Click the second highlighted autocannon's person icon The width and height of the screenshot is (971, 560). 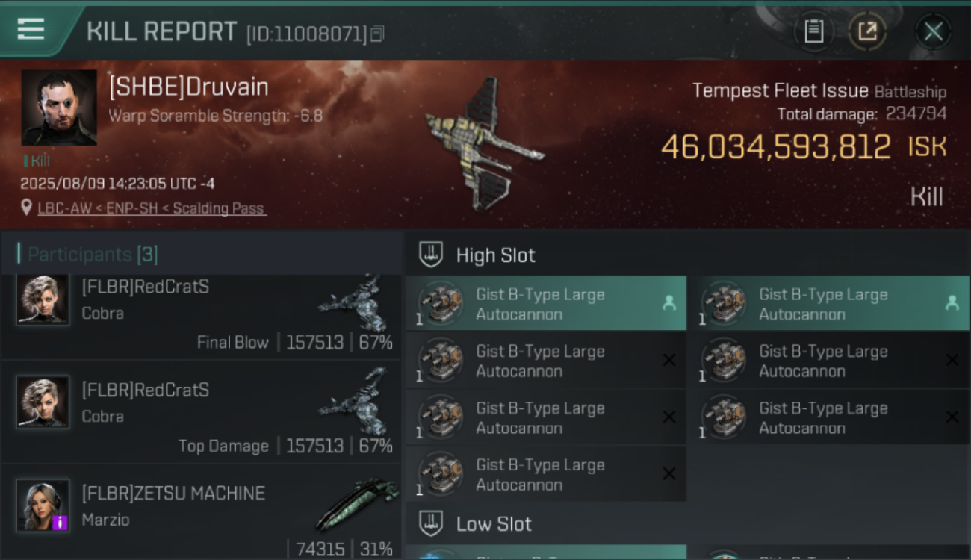pyautogui.click(x=952, y=302)
